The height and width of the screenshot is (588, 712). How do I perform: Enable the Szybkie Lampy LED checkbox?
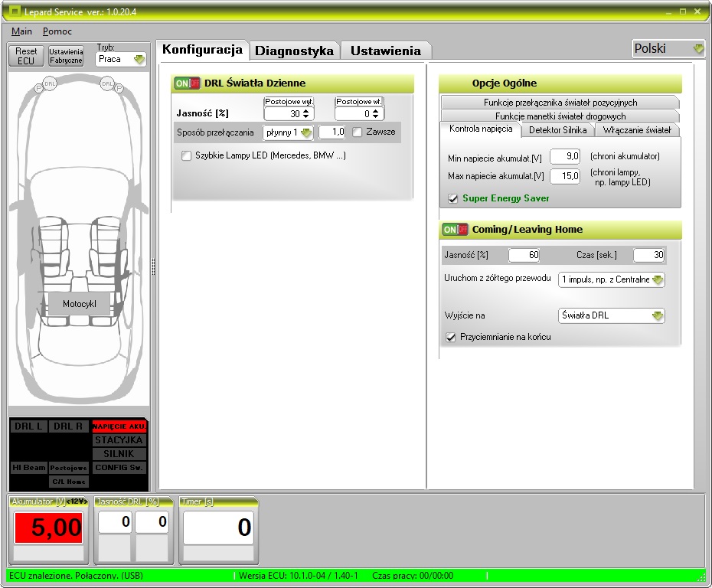(x=186, y=155)
